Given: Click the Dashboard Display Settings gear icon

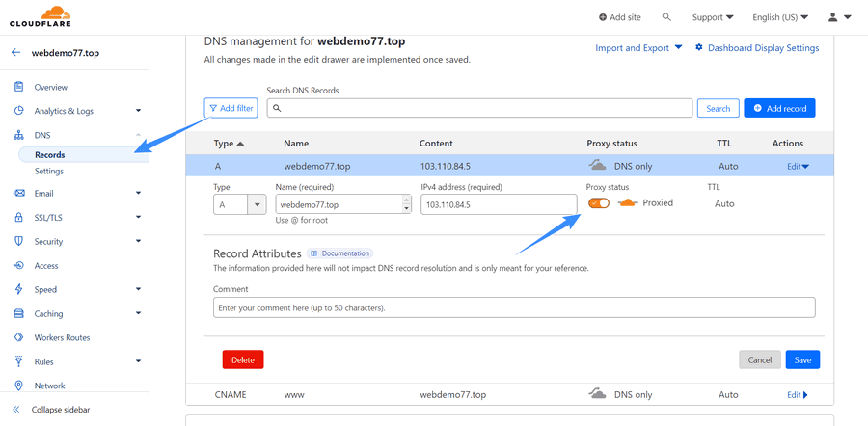Looking at the screenshot, I should pos(698,47).
